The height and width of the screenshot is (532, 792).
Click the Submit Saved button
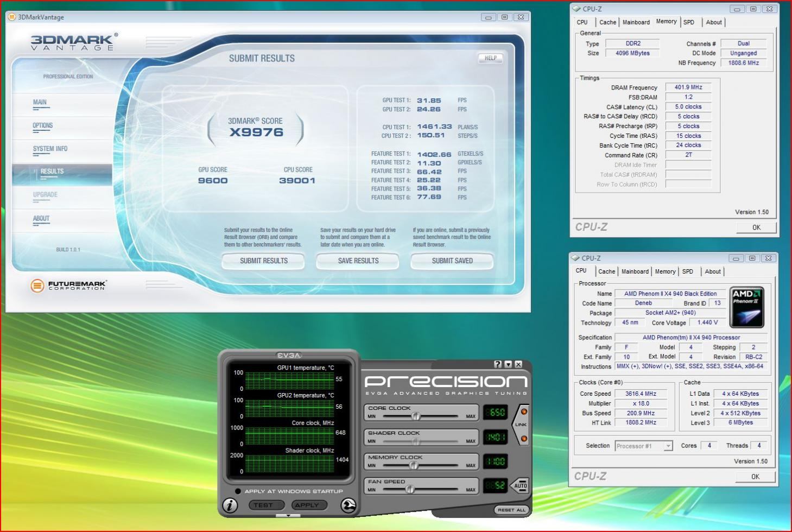click(452, 261)
